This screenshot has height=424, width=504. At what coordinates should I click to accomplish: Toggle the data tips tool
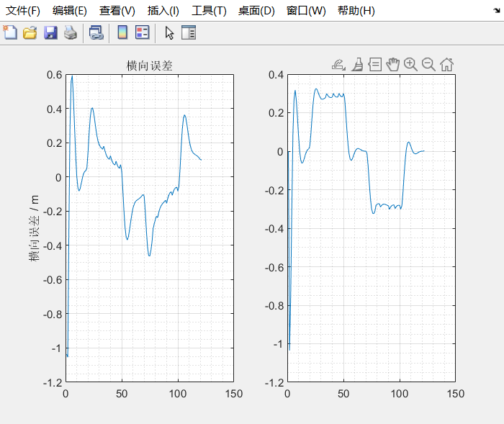click(375, 65)
